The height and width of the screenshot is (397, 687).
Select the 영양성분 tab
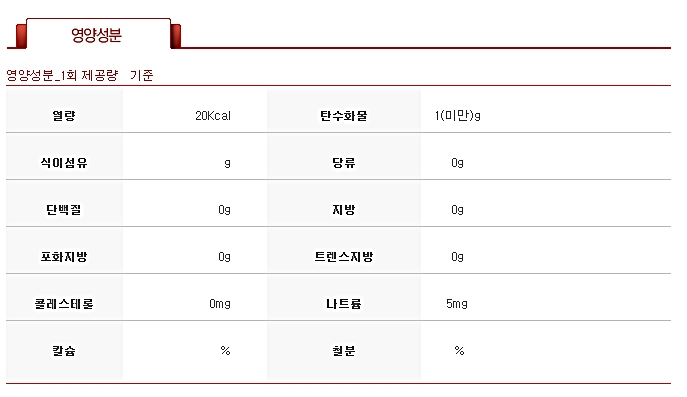(98, 34)
